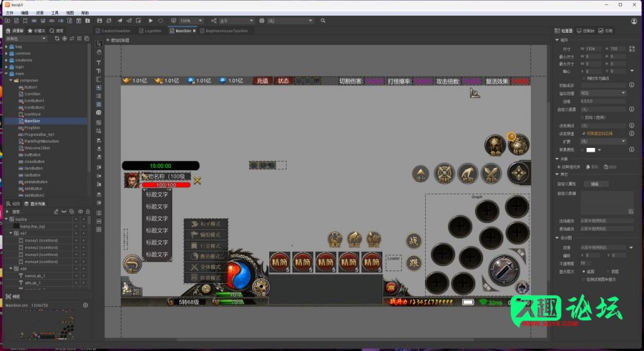This screenshot has height=351, width=644.
Task: Toggle the 可穿透空白区域 checkbox
Action: click(584, 133)
